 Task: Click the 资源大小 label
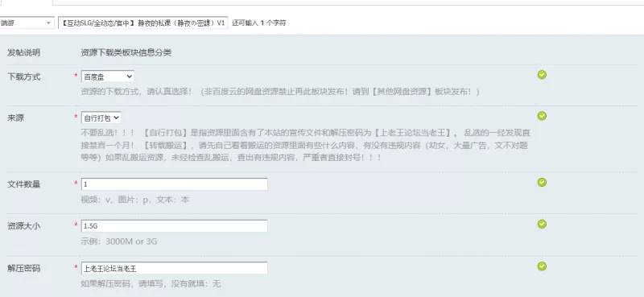click(x=24, y=226)
